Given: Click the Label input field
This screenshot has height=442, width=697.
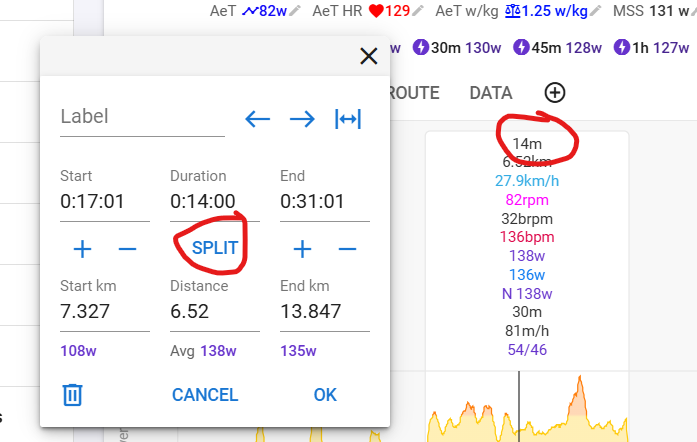Looking at the screenshot, I should (x=142, y=117).
